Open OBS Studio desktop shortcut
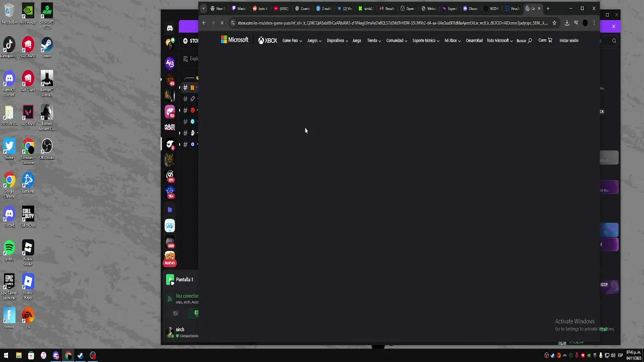 [x=47, y=149]
